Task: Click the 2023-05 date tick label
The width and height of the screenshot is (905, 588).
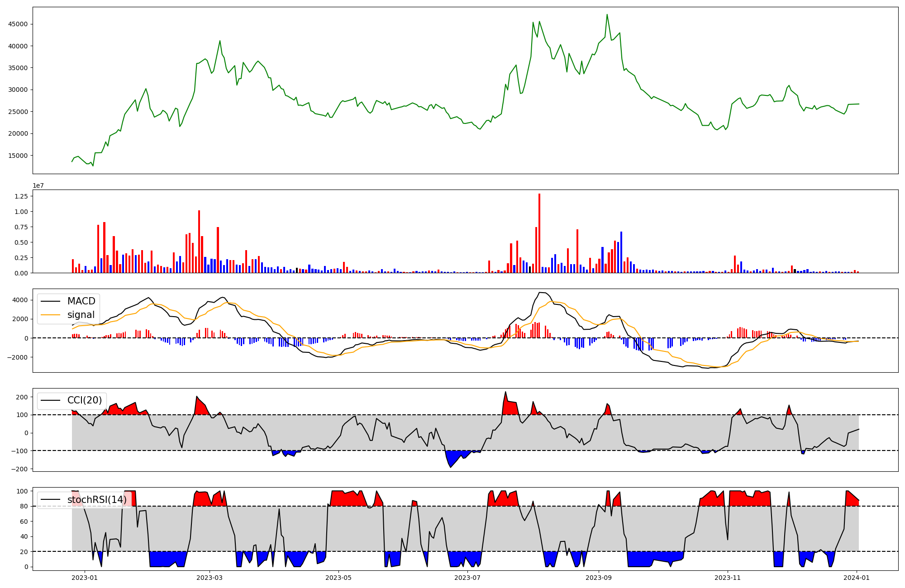Action: (338, 578)
